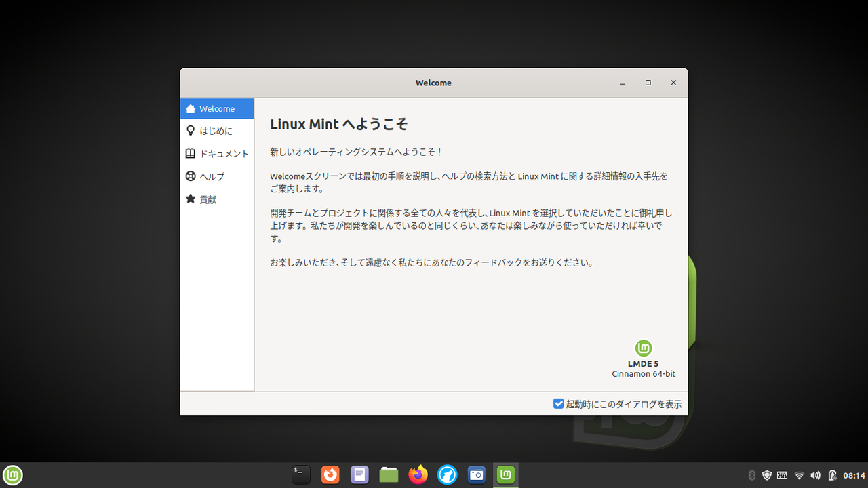Untick 起動時にこのダイアログを表示 checkbox

pyautogui.click(x=559, y=404)
